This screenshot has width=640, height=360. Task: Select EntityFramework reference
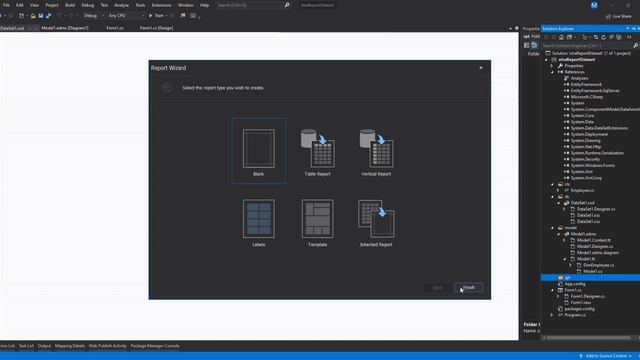click(586, 84)
